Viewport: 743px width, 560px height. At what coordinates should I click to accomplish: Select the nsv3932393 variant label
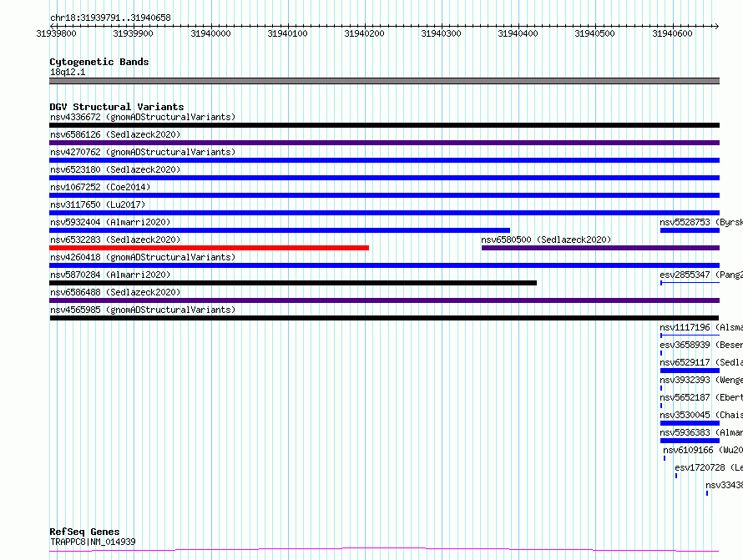click(x=700, y=380)
